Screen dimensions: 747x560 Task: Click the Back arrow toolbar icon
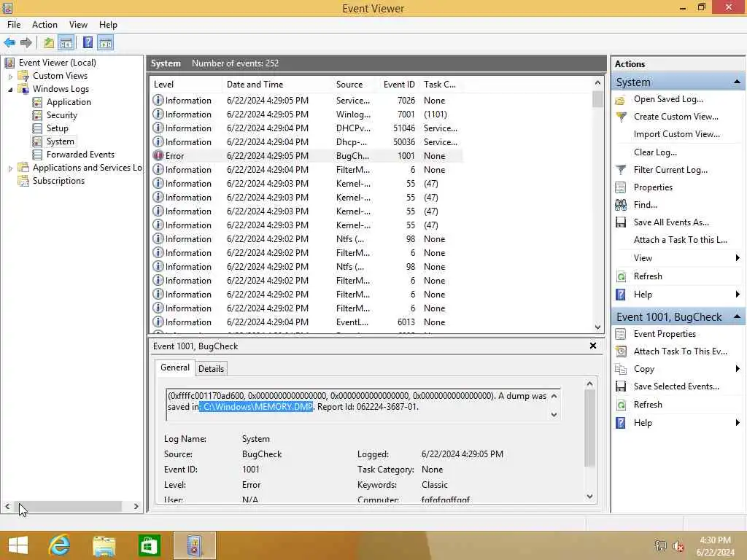click(9, 43)
